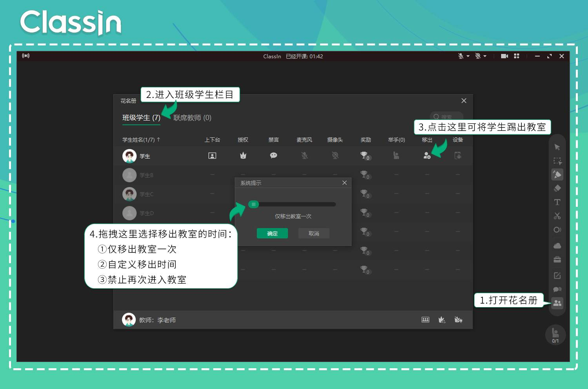Toggle the camera for 学生
Viewport: 588px width, 389px height.
[335, 156]
